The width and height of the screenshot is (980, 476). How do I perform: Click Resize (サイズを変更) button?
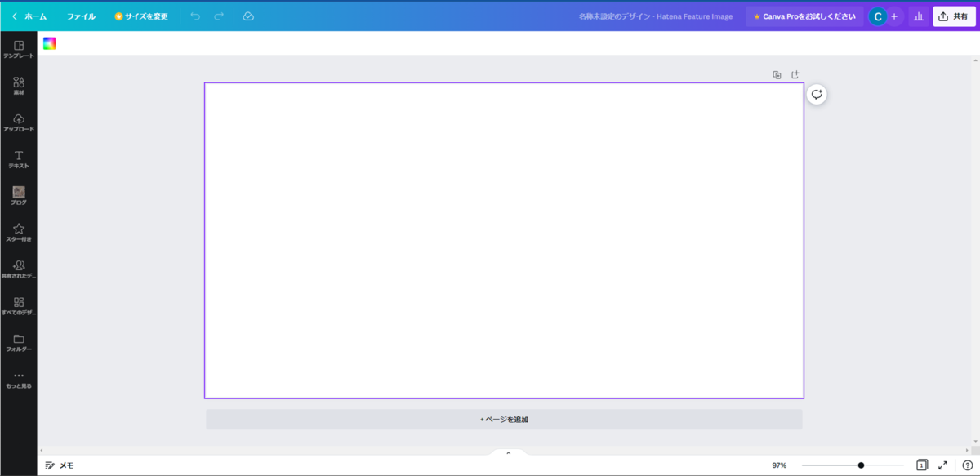coord(141,16)
